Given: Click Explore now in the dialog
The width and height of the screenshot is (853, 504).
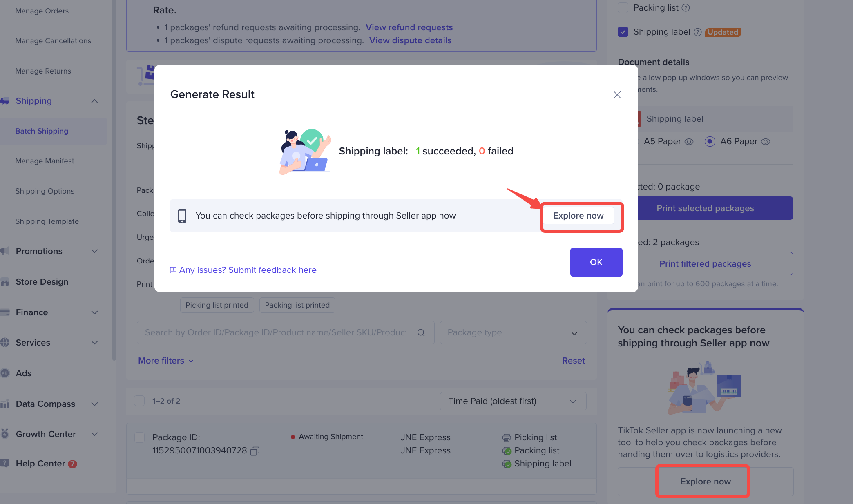Looking at the screenshot, I should 578,216.
